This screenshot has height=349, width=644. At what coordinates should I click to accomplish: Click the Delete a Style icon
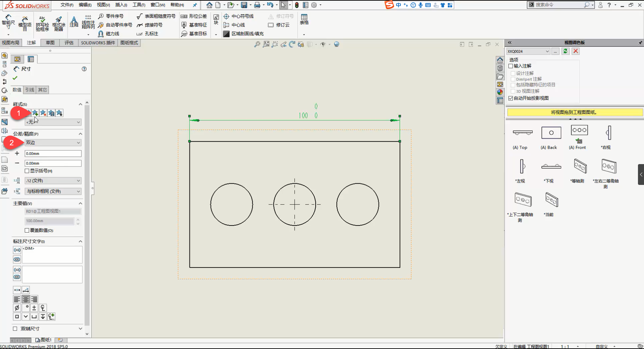pos(43,113)
